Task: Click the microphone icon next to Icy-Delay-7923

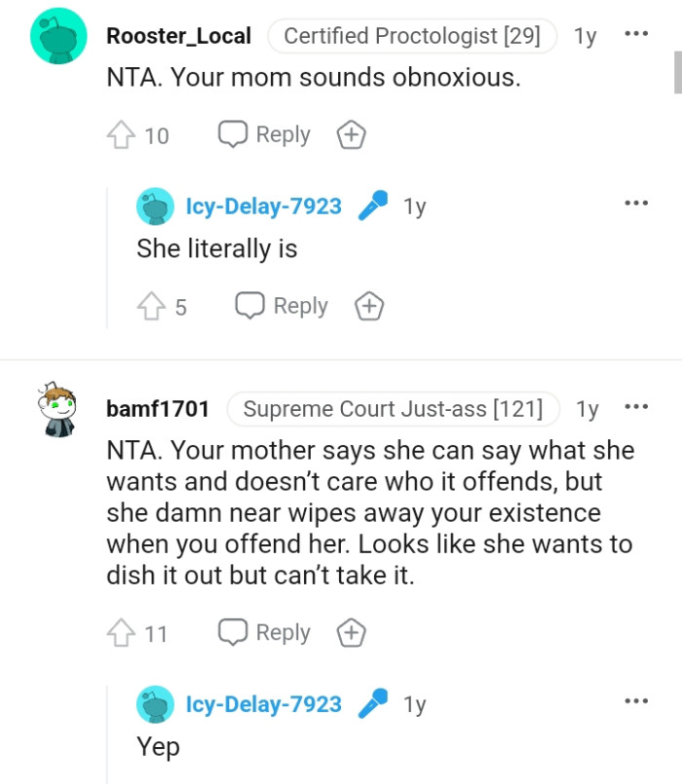Action: click(372, 205)
